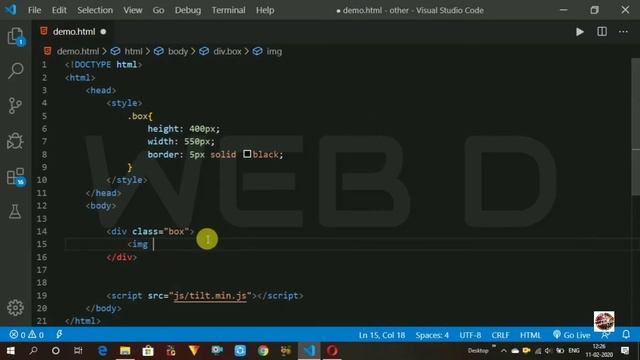The width and height of the screenshot is (640, 360).
Task: Change indentation via Spaces: 4
Action: click(432, 335)
